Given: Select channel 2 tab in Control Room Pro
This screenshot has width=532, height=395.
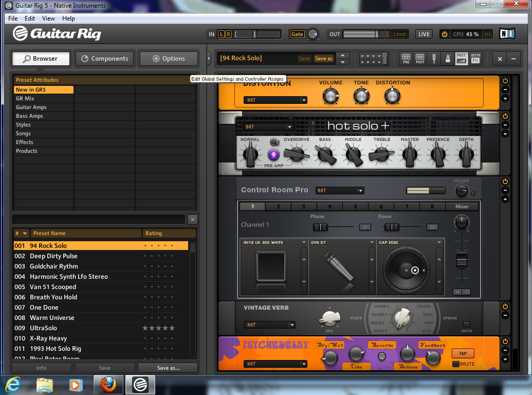Looking at the screenshot, I should (x=278, y=207).
